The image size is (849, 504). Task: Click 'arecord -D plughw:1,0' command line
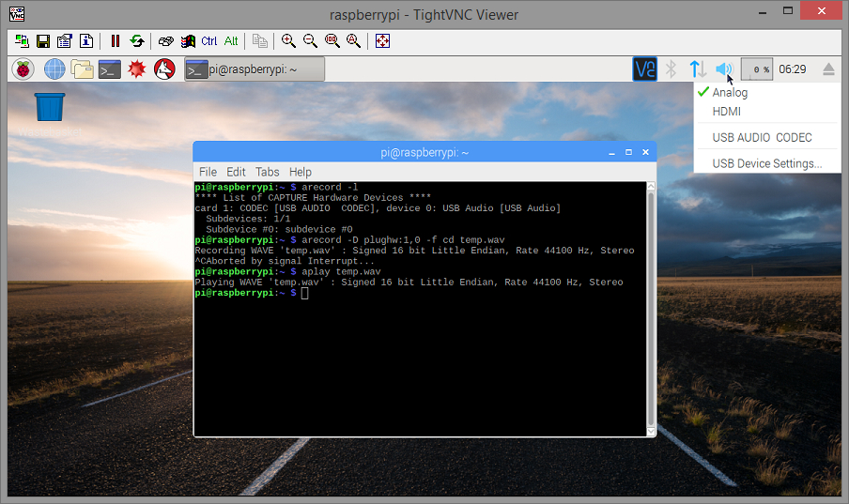(403, 240)
